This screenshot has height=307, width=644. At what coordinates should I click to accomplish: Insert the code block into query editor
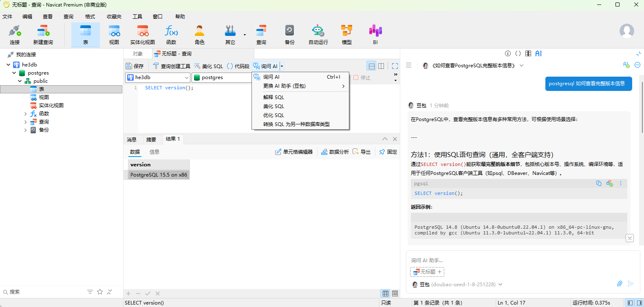click(610, 183)
